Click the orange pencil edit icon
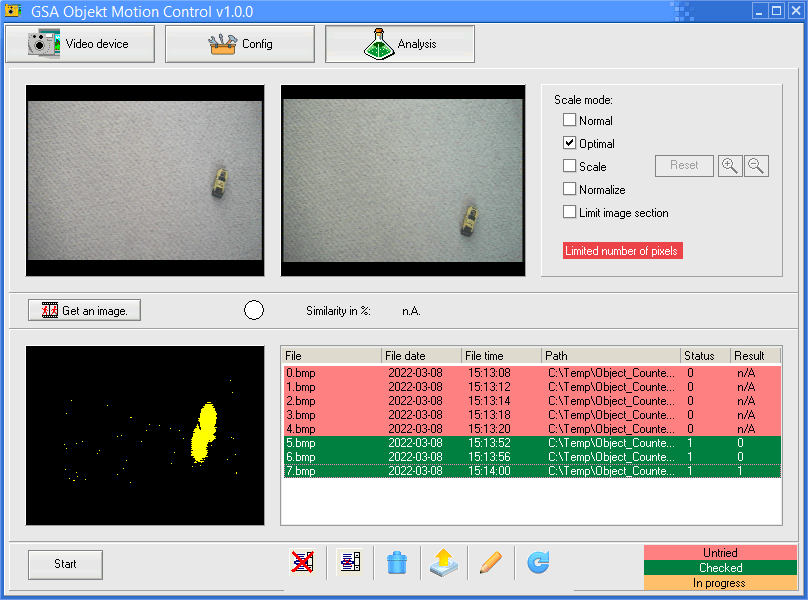Image resolution: width=808 pixels, height=600 pixels. pos(491,562)
